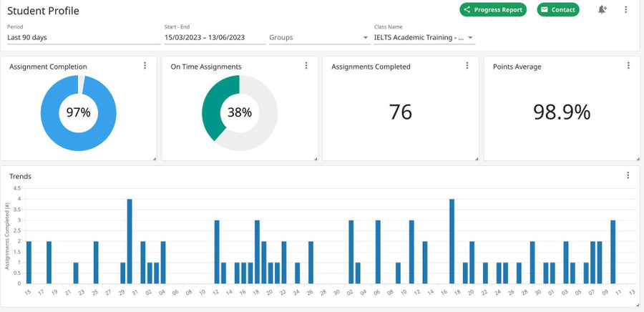Screen dimensions: 644x312
Task: Click the Contact button
Action: (557, 10)
